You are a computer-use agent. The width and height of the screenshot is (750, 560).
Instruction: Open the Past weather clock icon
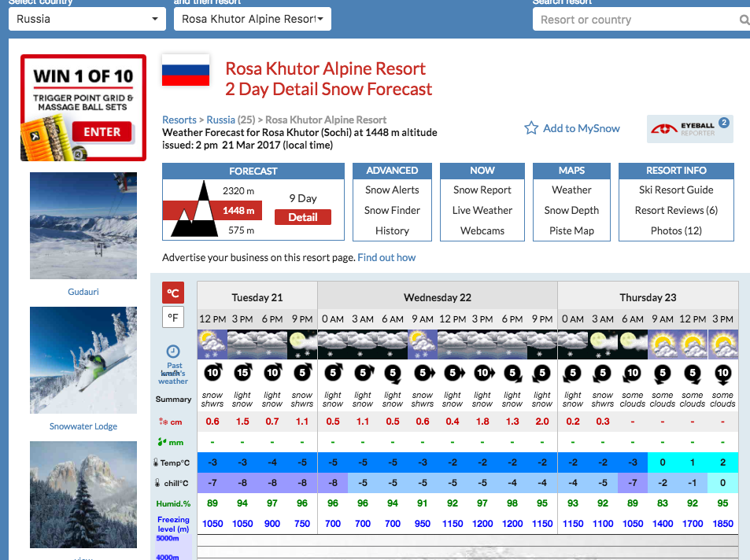(x=172, y=352)
